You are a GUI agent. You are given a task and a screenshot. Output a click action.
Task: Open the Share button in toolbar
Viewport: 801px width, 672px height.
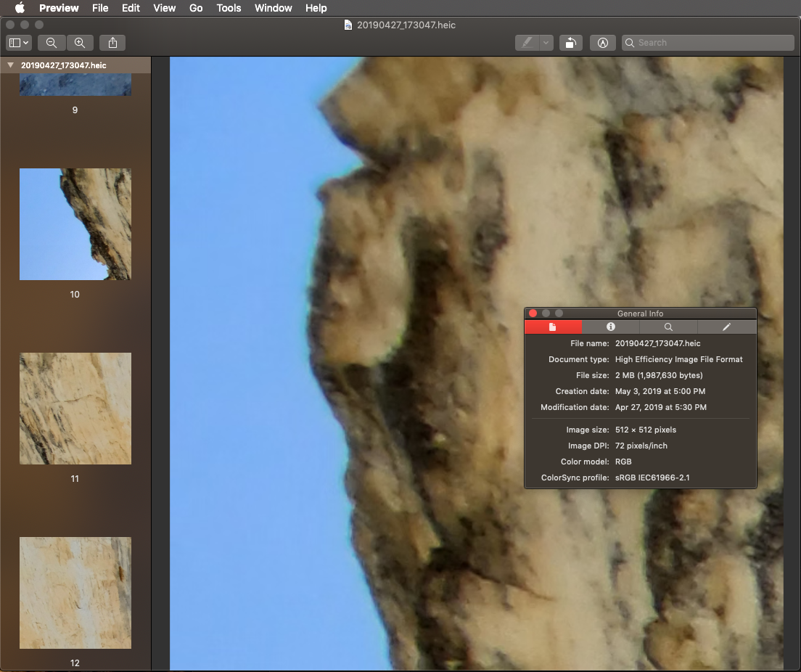(x=112, y=43)
